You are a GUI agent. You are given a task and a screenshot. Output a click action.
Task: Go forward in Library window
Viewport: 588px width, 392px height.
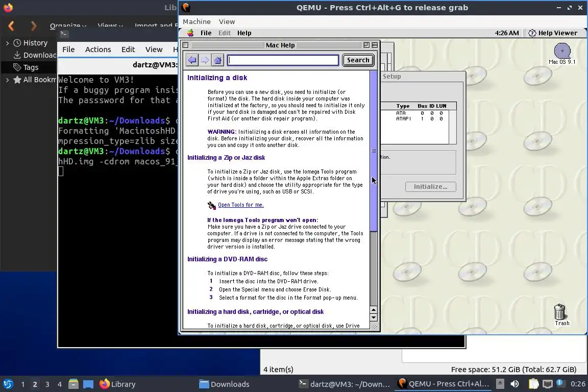[x=34, y=26]
